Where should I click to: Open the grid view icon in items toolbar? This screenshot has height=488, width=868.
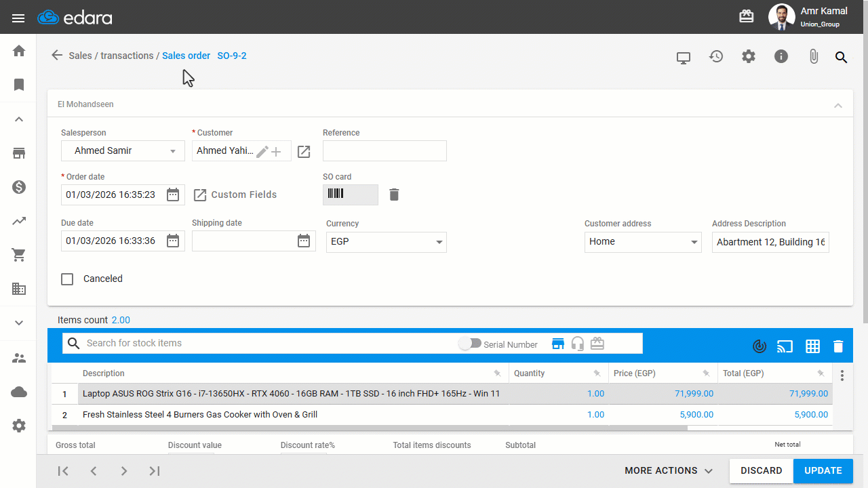tap(812, 346)
